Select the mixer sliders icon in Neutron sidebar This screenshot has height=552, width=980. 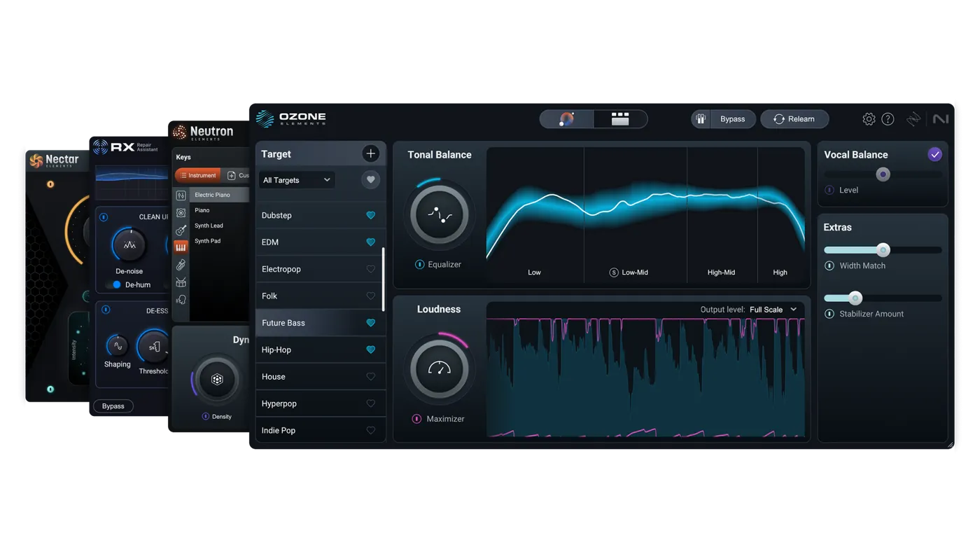click(181, 195)
